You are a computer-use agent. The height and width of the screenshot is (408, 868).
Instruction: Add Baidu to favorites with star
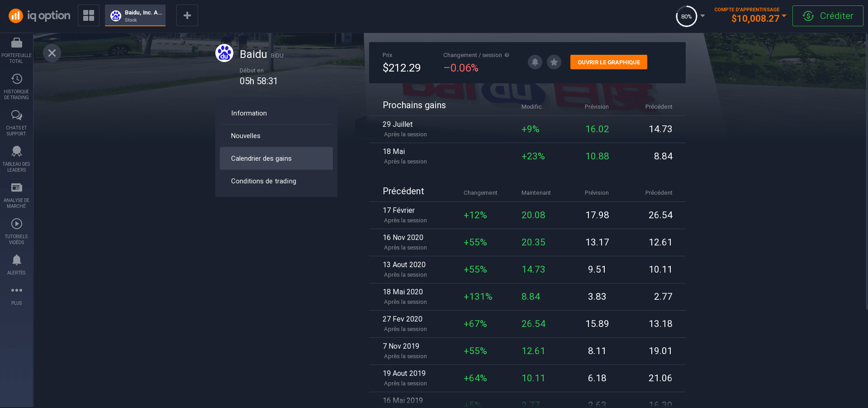(554, 62)
